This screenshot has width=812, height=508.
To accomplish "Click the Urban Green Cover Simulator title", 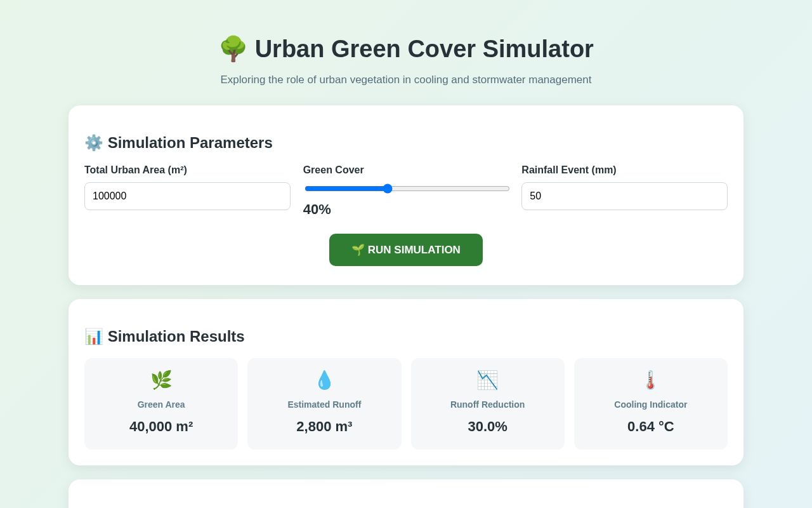I will click(x=406, y=49).
